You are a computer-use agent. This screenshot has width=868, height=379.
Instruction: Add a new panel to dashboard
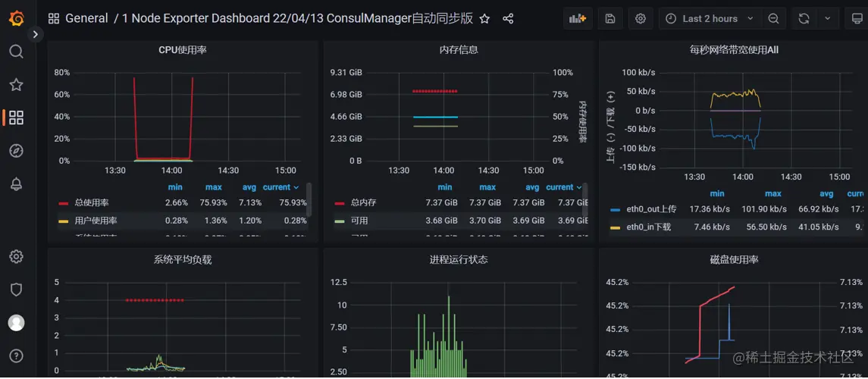point(578,19)
